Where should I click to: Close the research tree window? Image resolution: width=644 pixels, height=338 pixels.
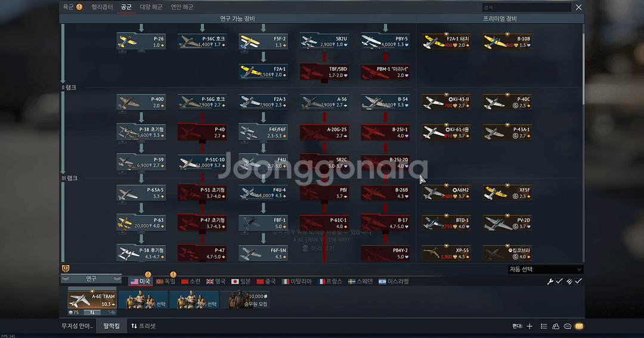click(578, 7)
